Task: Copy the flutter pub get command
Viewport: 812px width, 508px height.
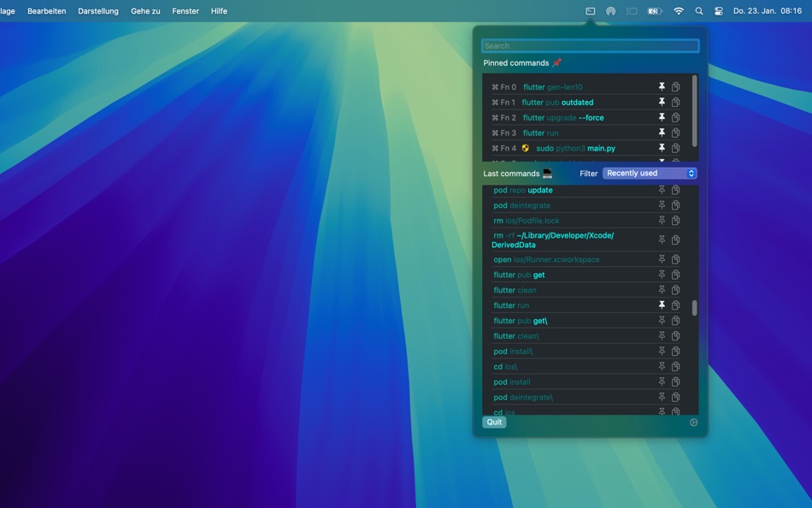Action: tap(676, 275)
